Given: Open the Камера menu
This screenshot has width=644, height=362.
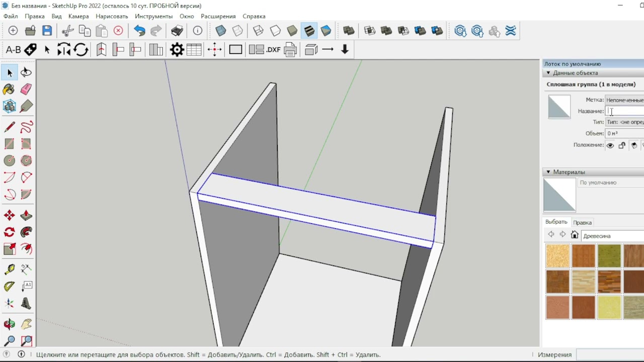Looking at the screenshot, I should pos(78,16).
